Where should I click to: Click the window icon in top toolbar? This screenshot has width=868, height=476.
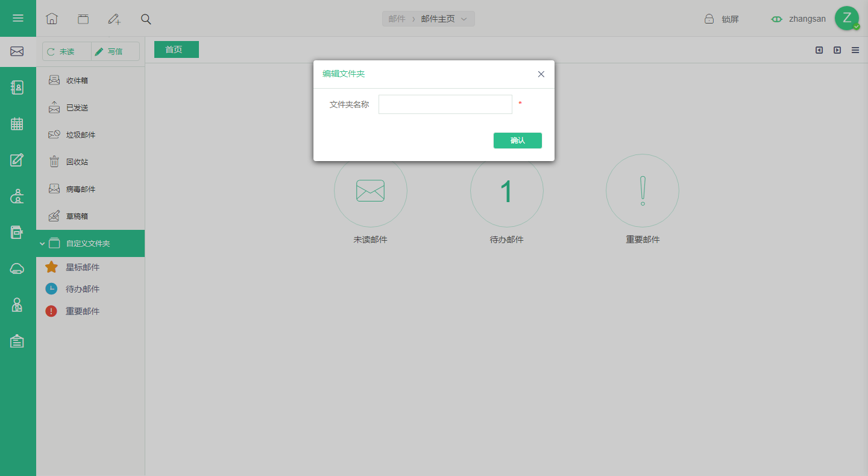(x=83, y=19)
